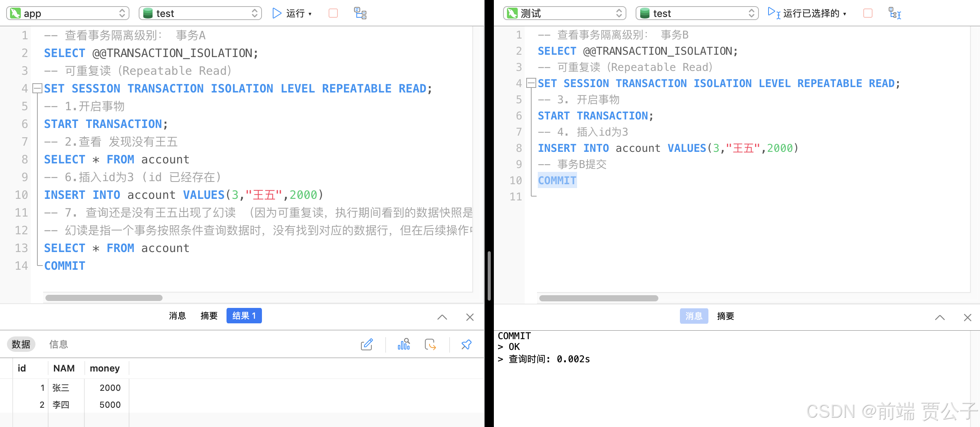Select the 信息 view button

click(59, 345)
